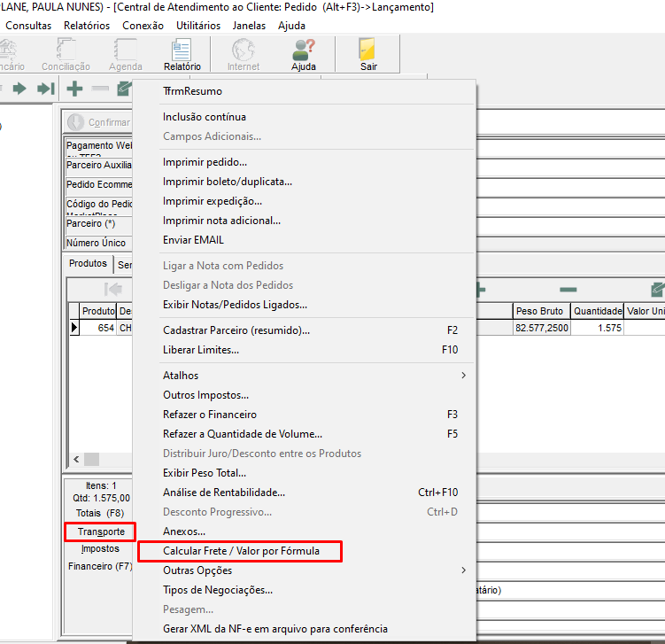Click the grid's horizontal scrollbar left arrow
The image size is (665, 644).
point(76,460)
